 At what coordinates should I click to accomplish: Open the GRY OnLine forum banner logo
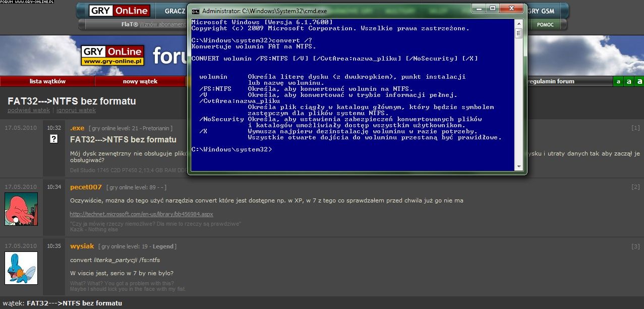112,56
